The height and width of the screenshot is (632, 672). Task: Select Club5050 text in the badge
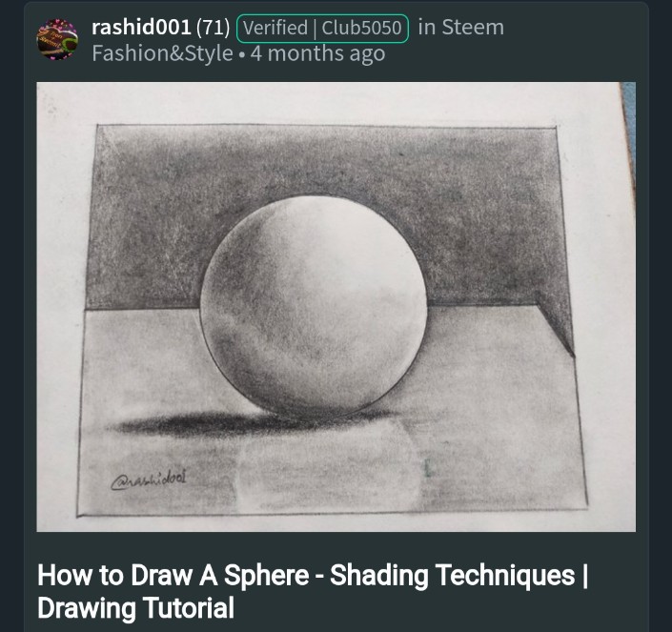361,29
